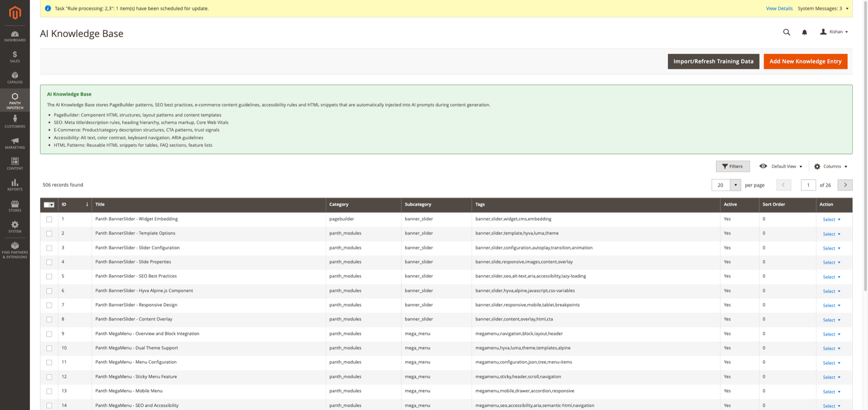This screenshot has height=410, width=868.
Task: Open the Columns dropdown
Action: [x=830, y=166]
